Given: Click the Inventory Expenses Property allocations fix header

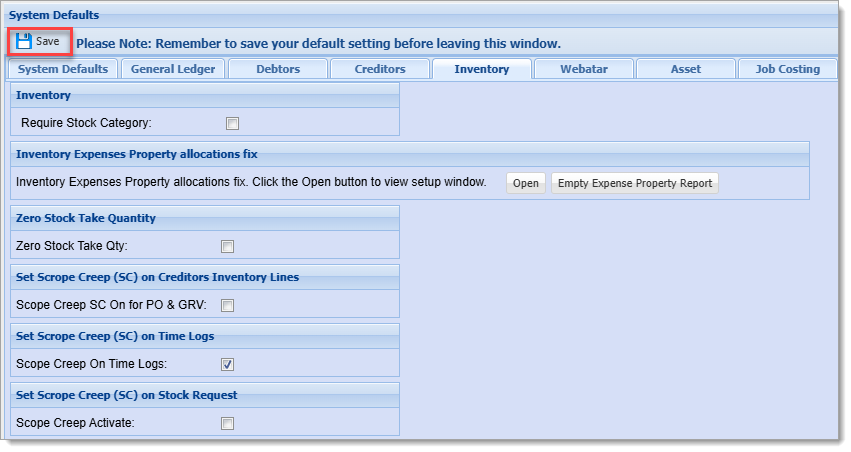Looking at the screenshot, I should point(137,154).
